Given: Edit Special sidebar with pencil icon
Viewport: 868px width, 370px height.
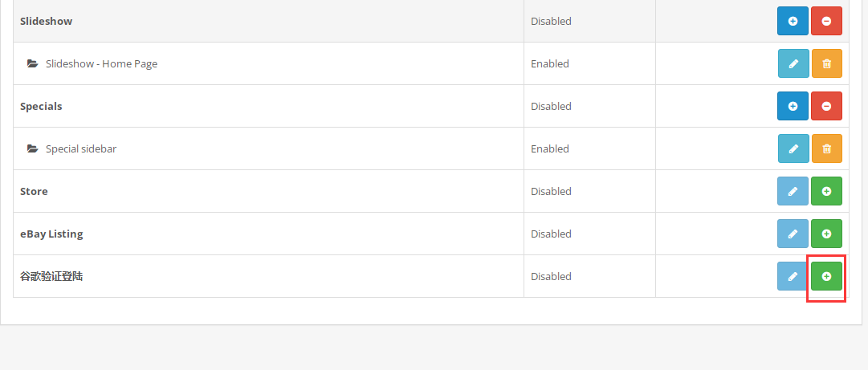Looking at the screenshot, I should 793,148.
